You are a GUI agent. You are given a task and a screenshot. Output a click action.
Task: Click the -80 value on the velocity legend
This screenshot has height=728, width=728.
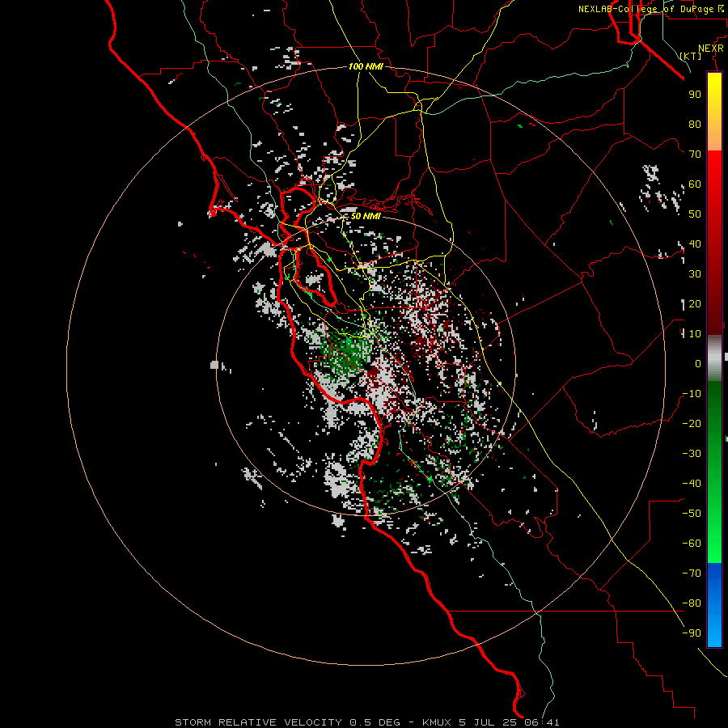[692, 603]
